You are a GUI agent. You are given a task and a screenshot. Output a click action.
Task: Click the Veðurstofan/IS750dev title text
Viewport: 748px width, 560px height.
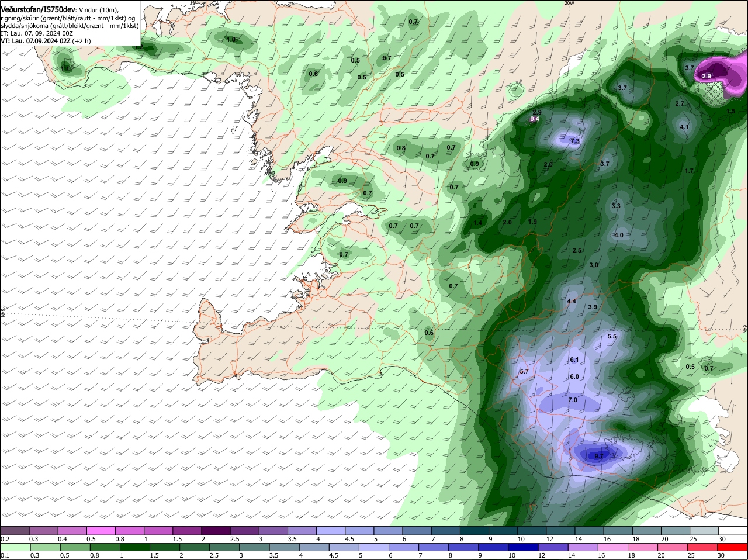[x=38, y=9]
